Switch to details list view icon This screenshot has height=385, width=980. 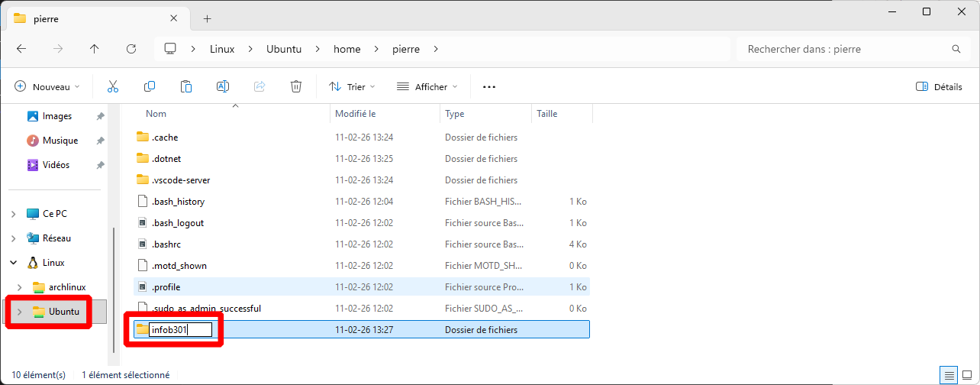tap(949, 375)
